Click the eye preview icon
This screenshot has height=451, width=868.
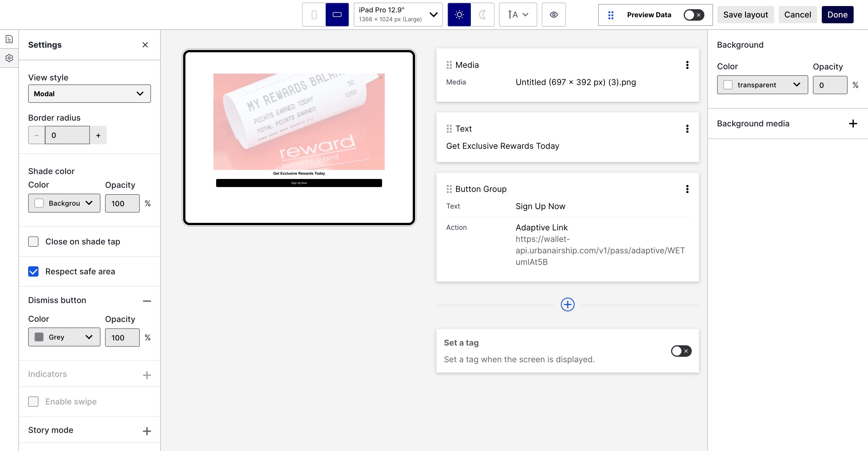point(553,15)
